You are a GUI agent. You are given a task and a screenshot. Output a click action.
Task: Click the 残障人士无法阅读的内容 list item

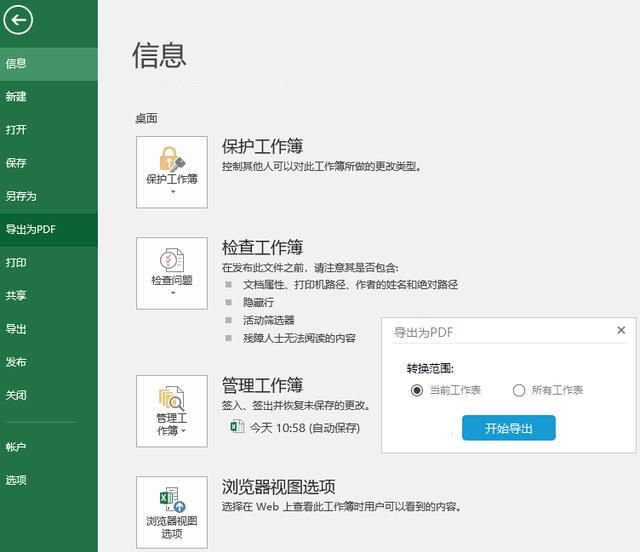(x=299, y=338)
